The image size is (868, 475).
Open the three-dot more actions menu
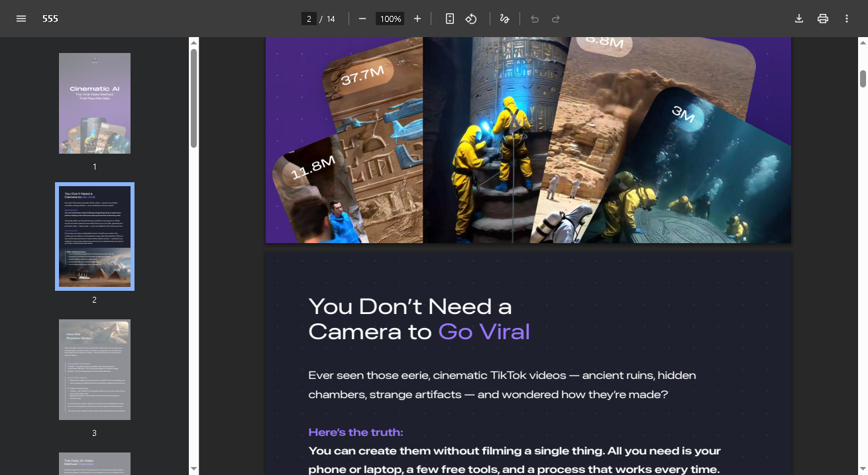pos(847,19)
